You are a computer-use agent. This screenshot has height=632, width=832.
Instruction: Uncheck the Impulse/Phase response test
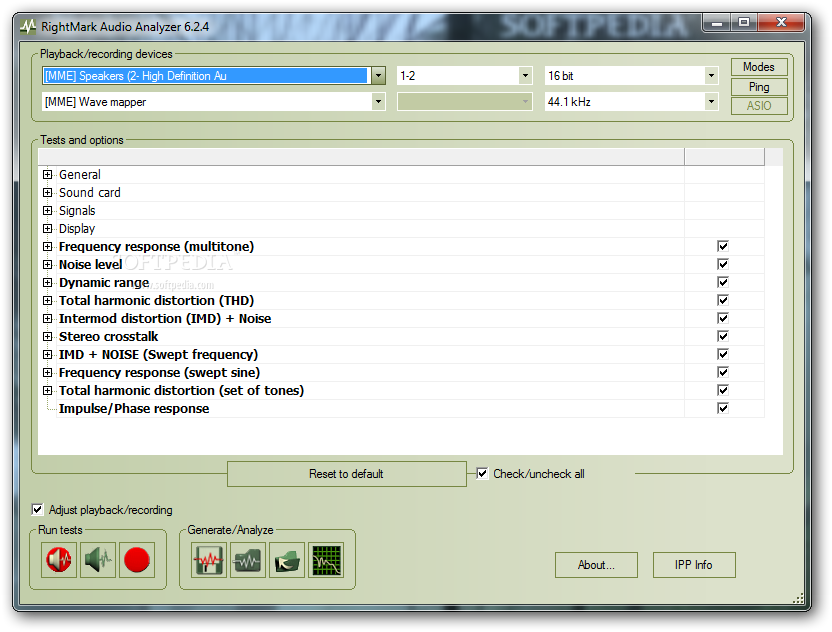tap(723, 409)
